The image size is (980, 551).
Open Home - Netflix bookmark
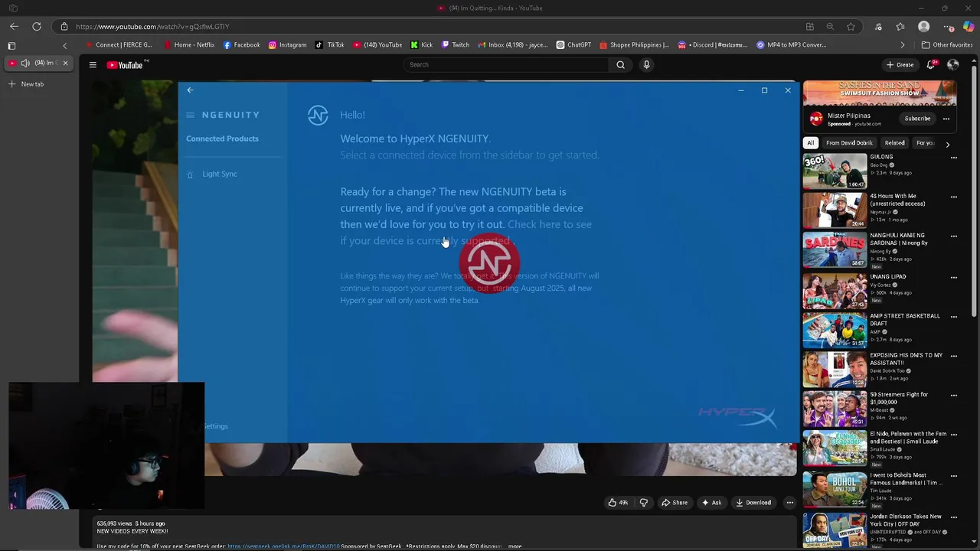[188, 45]
